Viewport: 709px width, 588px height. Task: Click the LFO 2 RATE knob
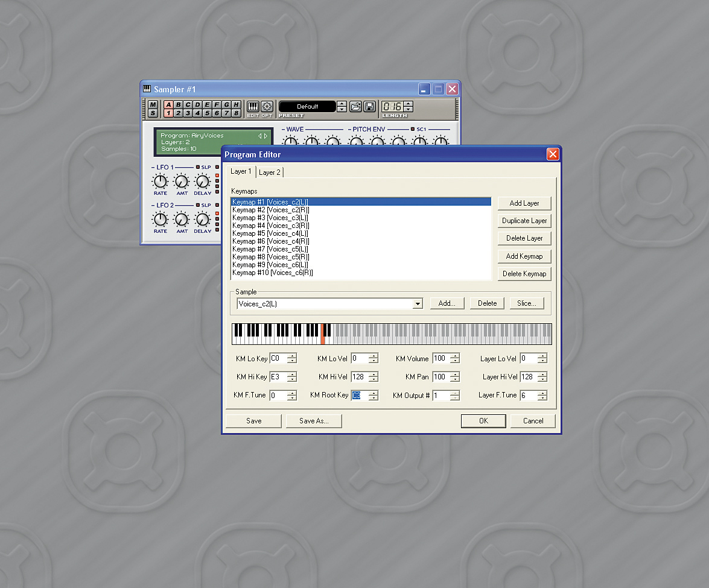(160, 220)
